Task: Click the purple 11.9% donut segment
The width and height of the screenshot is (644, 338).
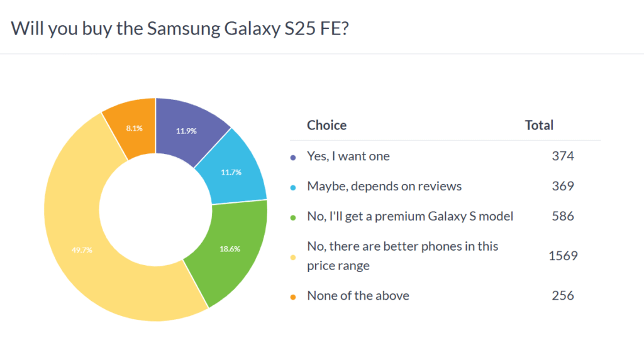Action: pyautogui.click(x=186, y=131)
